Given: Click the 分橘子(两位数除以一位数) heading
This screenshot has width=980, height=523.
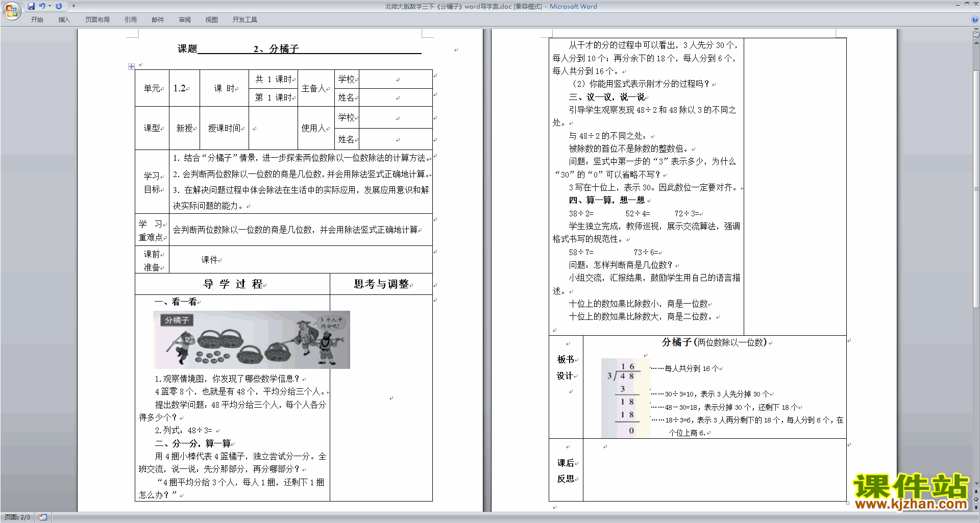Looking at the screenshot, I should tap(714, 342).
